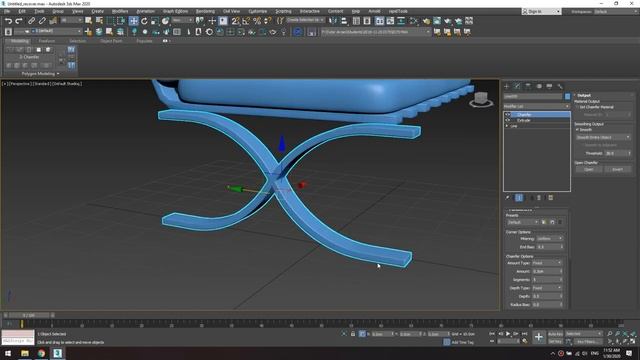
Task: Open the Presets Default dropdown
Action: click(523, 222)
